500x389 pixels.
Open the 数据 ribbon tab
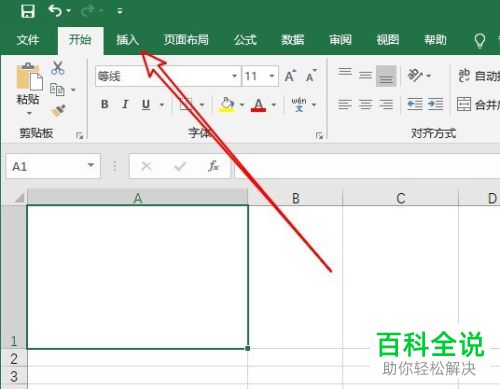pos(293,40)
